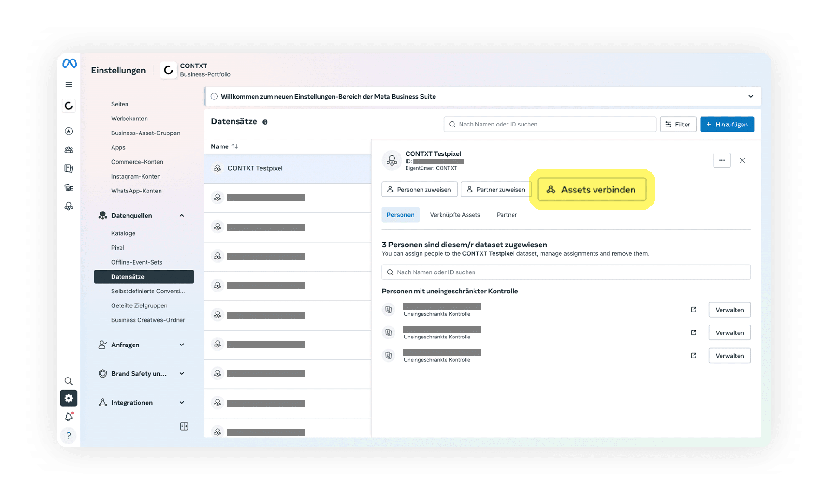Open external link for third person row

[x=694, y=356]
